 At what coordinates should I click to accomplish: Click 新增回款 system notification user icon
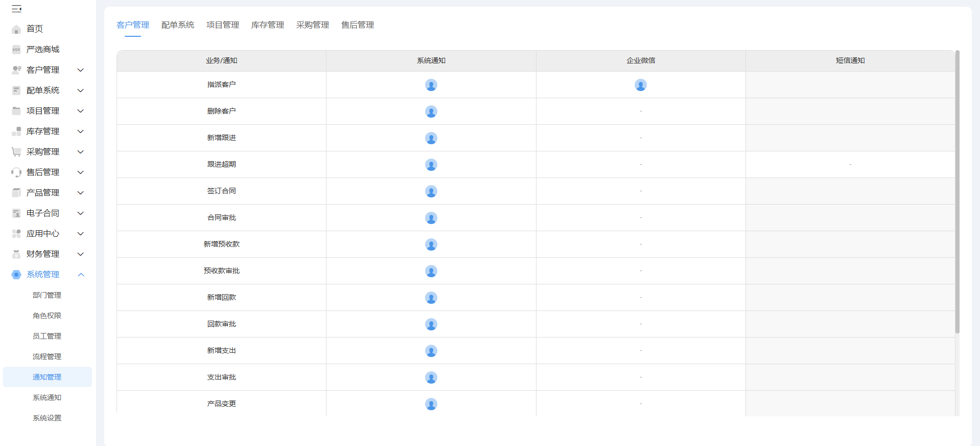click(x=431, y=298)
